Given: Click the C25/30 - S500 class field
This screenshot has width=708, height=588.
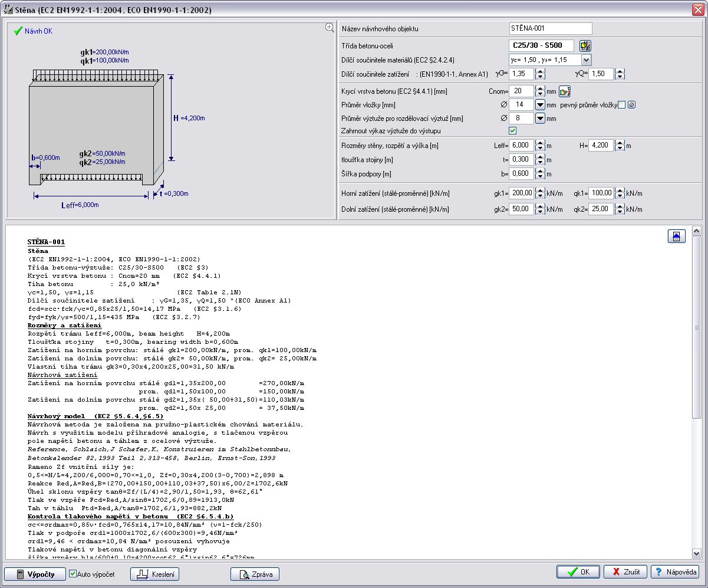Looking at the screenshot, I should (541, 45).
